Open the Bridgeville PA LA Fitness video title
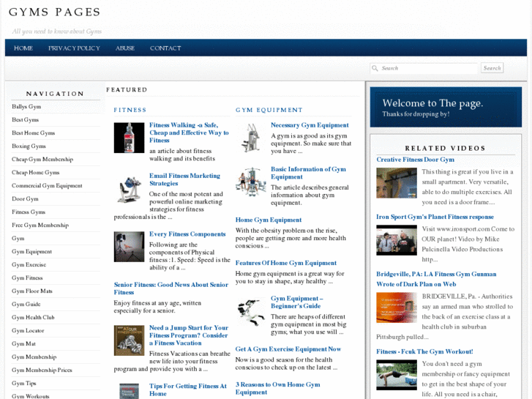 click(x=436, y=279)
